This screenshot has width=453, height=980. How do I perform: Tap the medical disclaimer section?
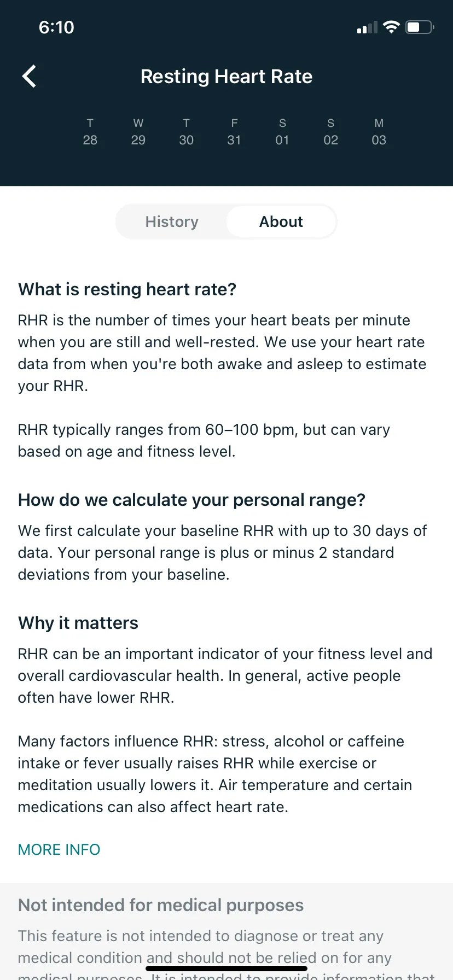point(161,905)
